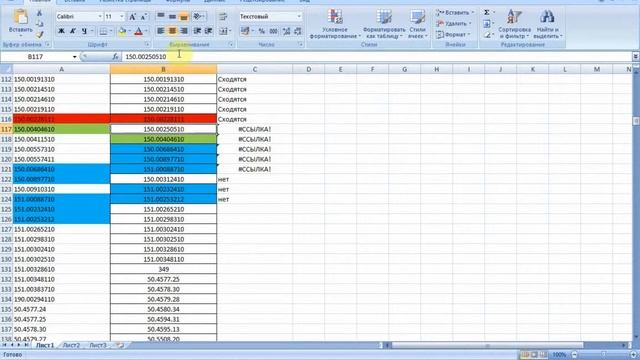Image resolution: width=640 pixels, height=360 pixels.
Task: Click the Insert Function fx button
Action: tap(116, 57)
